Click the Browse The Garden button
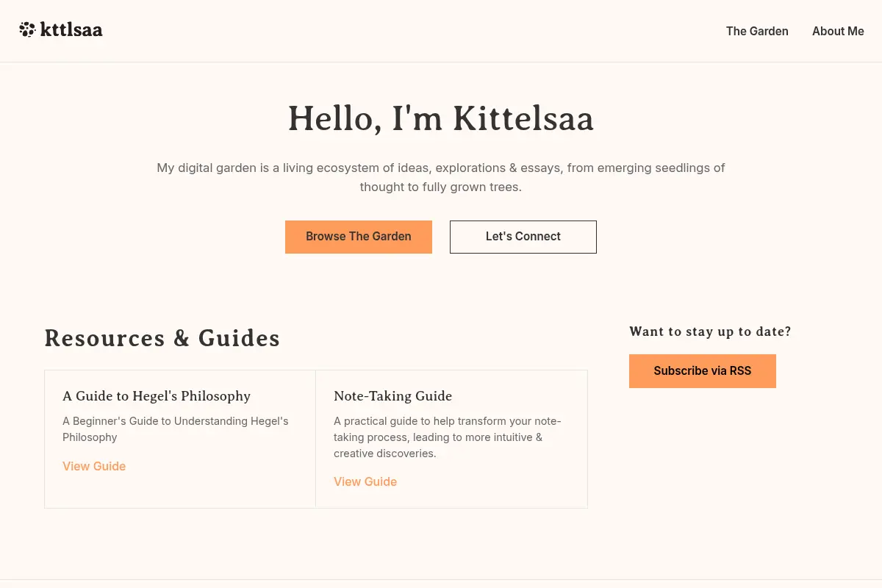The height and width of the screenshot is (588, 882). pyautogui.click(x=359, y=237)
